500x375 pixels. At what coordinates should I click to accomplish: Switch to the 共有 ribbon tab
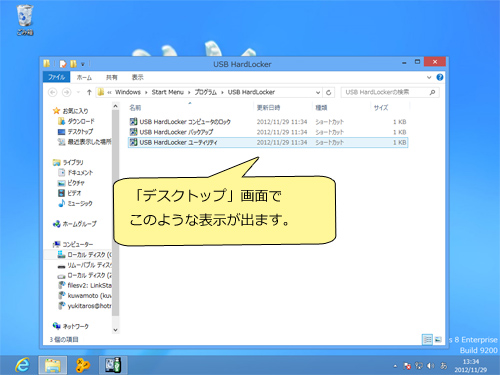click(x=111, y=77)
